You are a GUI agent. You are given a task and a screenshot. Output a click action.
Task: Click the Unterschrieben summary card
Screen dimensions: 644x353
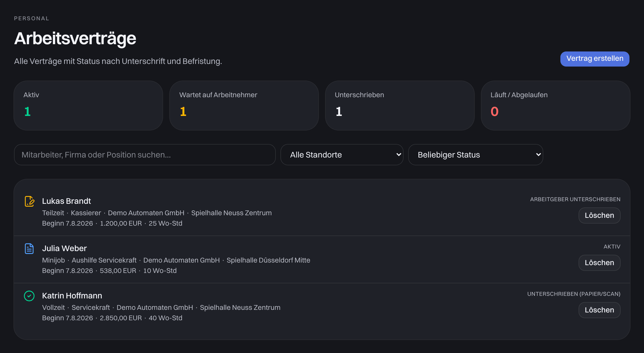coord(400,105)
